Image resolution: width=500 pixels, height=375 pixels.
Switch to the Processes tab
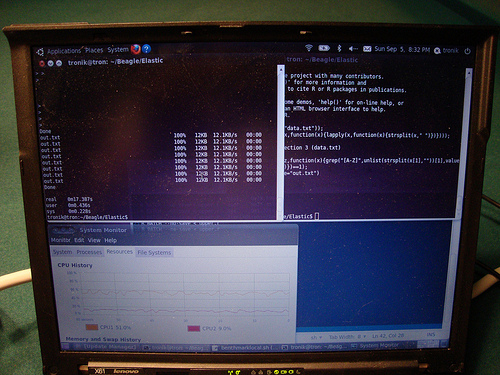coord(89,252)
